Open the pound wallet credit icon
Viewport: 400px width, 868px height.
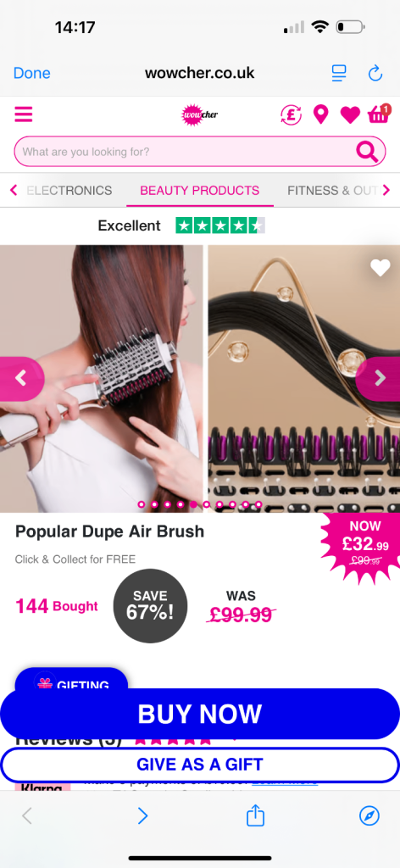[x=291, y=114]
